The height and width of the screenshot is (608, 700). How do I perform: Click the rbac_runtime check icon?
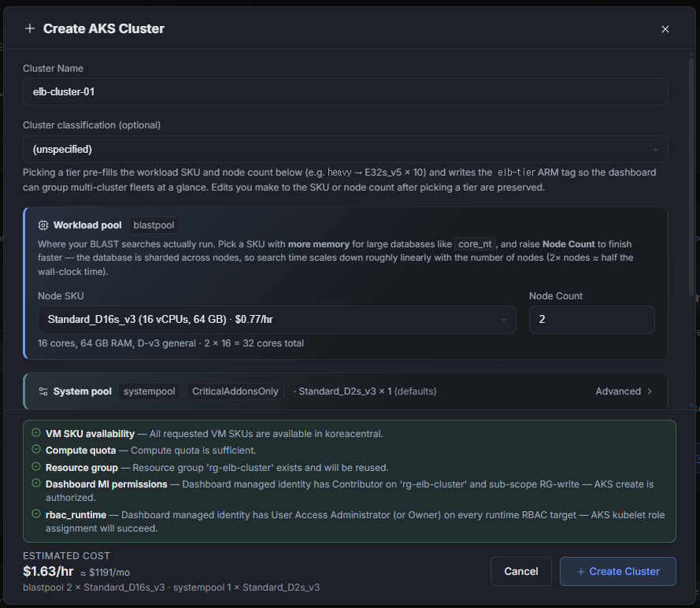36,513
